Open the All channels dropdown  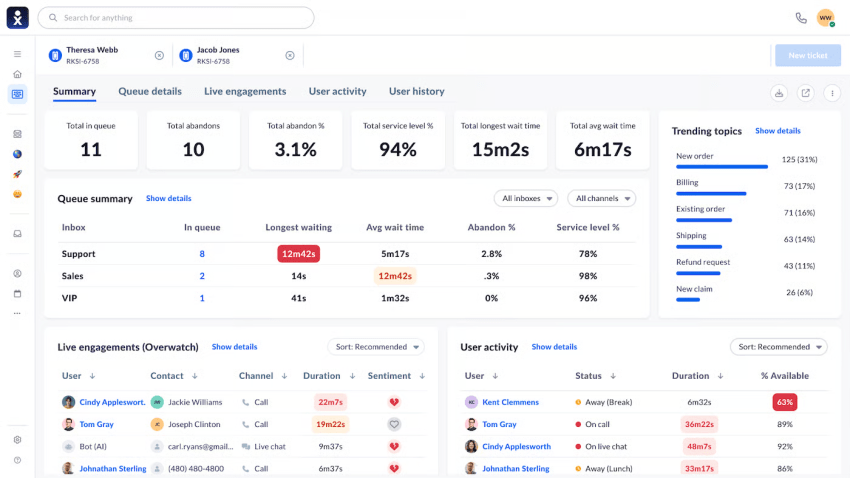coord(601,198)
